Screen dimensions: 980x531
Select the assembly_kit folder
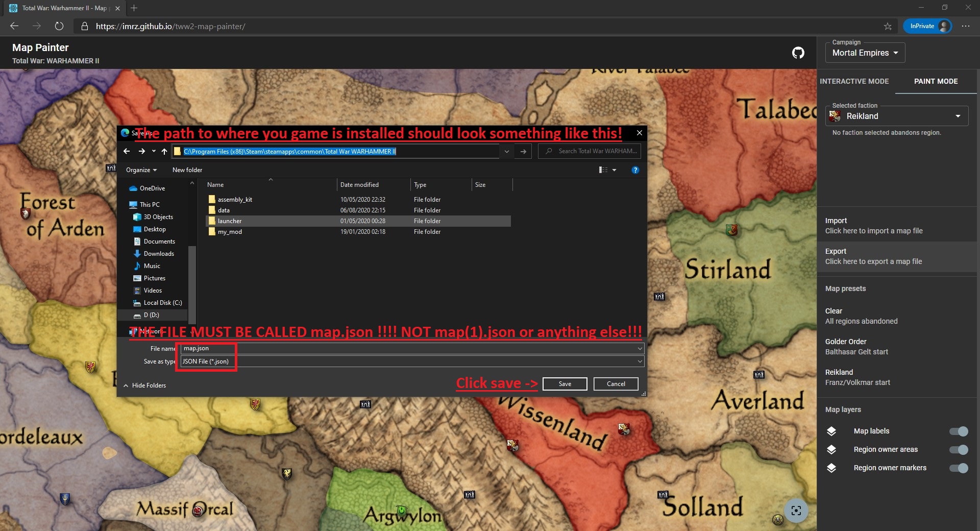pyautogui.click(x=358, y=200)
